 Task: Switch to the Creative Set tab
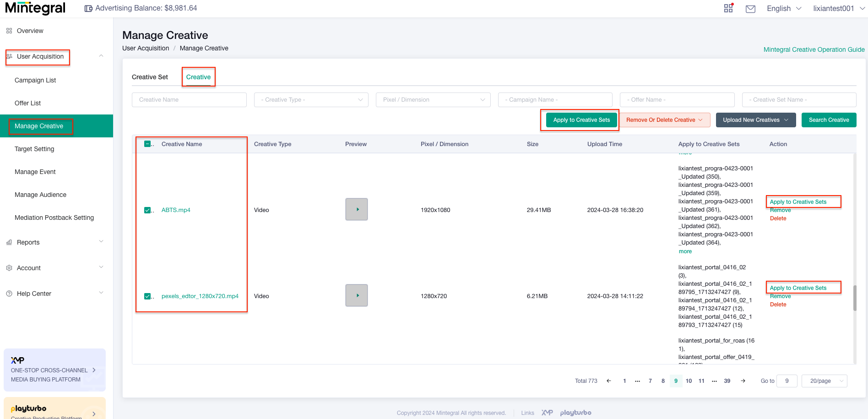[150, 77]
